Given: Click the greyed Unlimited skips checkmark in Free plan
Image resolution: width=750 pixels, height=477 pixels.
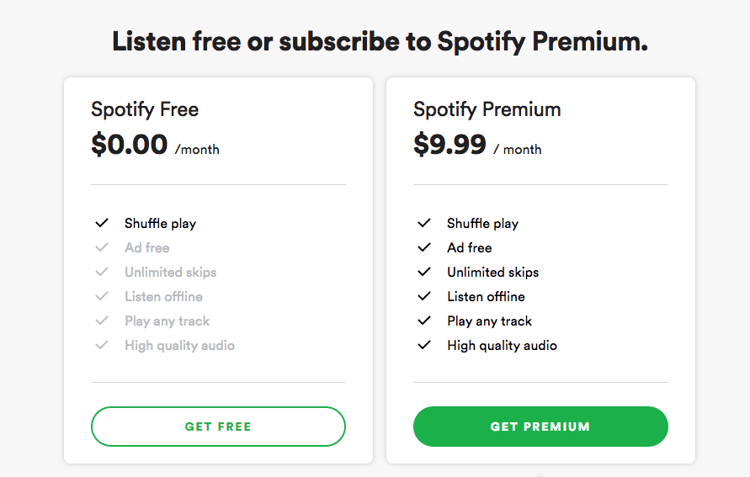Looking at the screenshot, I should (102, 272).
